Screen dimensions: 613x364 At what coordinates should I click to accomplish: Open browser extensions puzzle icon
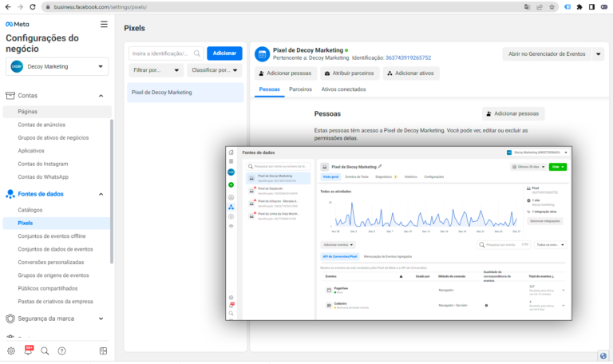[x=579, y=7]
